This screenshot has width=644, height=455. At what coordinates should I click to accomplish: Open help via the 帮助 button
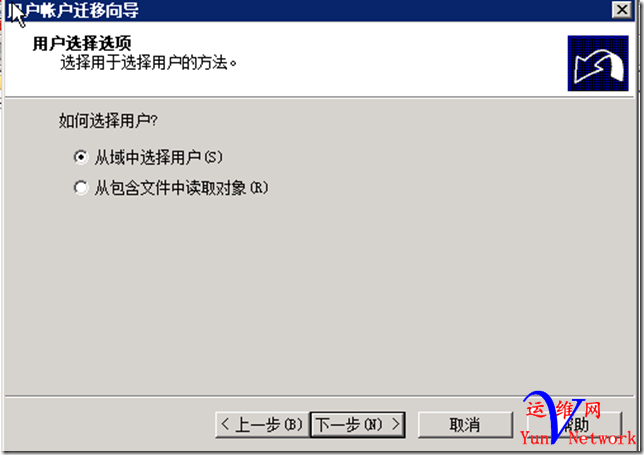575,425
